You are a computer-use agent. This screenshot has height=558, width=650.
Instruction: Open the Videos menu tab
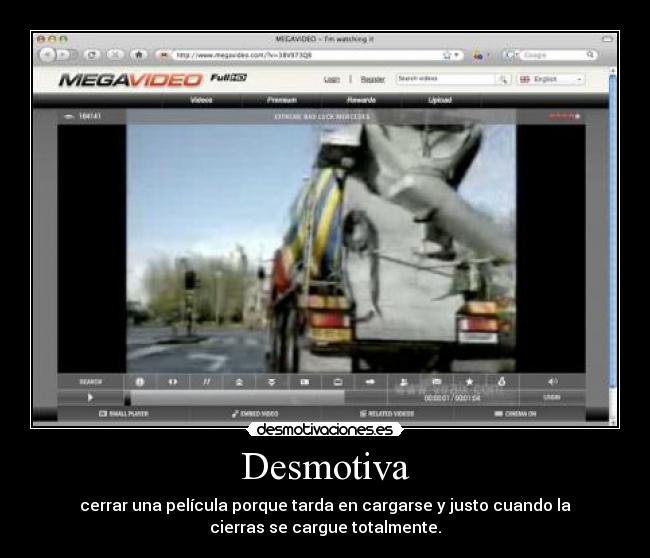pyautogui.click(x=201, y=100)
